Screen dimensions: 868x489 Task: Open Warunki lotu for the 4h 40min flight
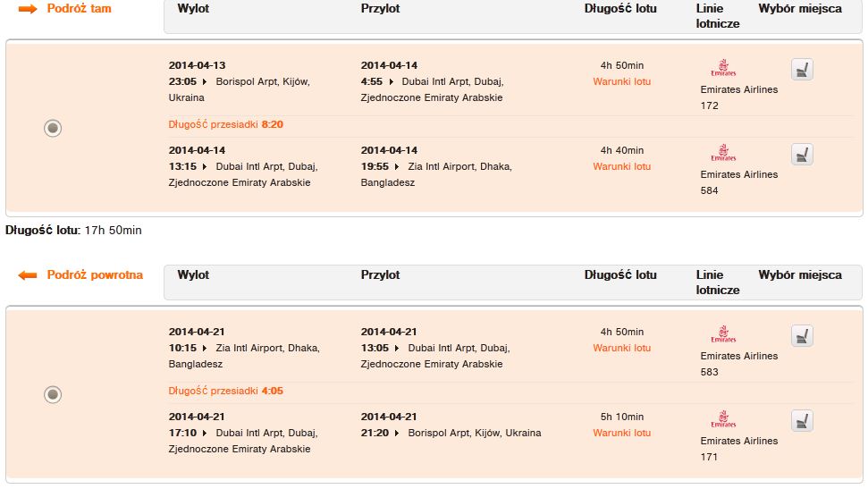click(x=621, y=166)
